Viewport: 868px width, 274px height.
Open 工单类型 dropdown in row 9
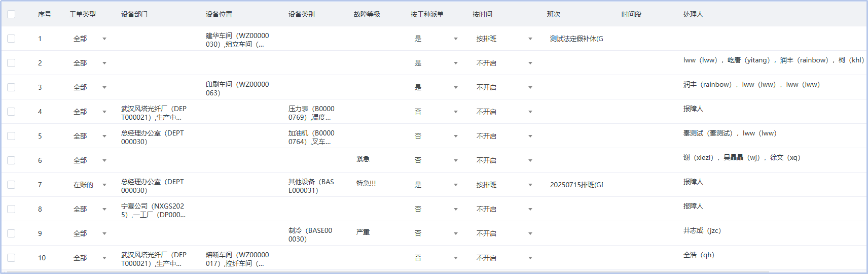pos(90,233)
